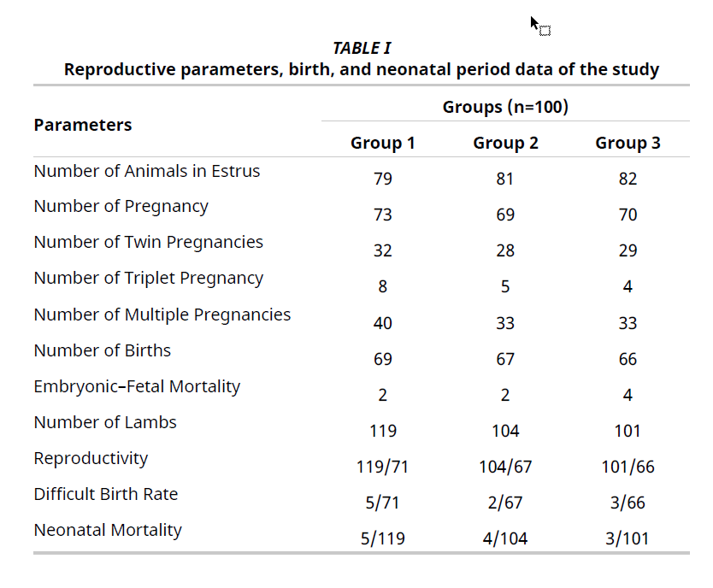713x588 pixels.
Task: Click the 'Number of Twin Pregnancies' row label
Action: (x=149, y=242)
